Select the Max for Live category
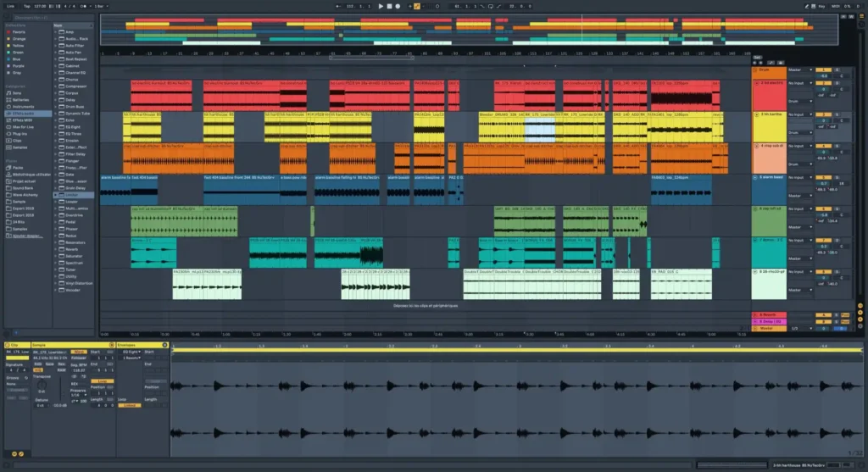This screenshot has width=868, height=472. (23, 127)
